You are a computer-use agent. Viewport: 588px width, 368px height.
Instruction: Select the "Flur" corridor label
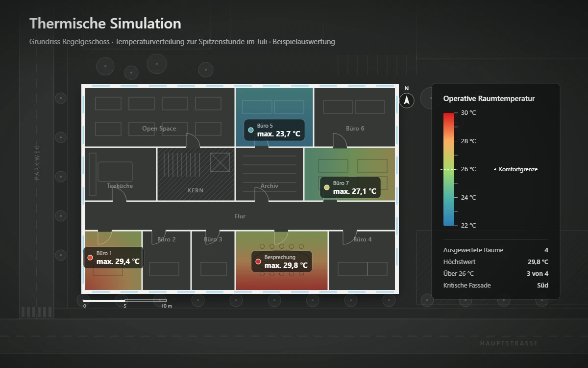point(240,216)
